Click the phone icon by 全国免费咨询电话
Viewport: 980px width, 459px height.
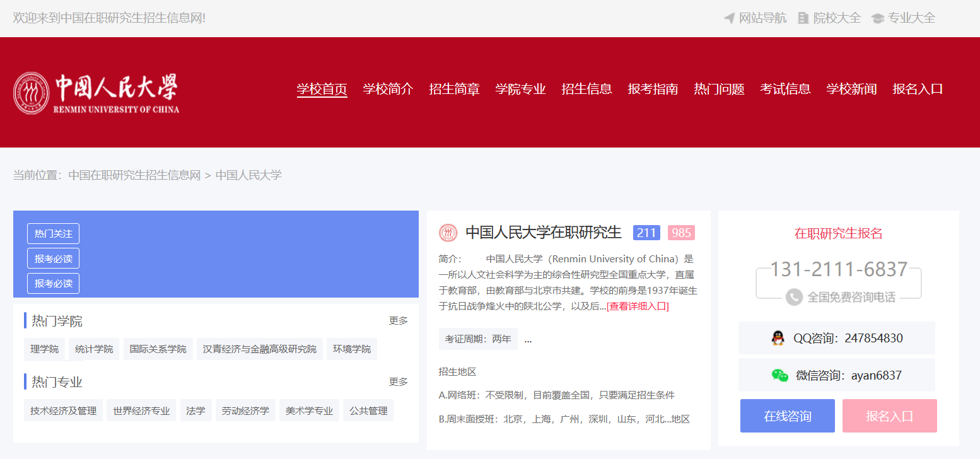pyautogui.click(x=794, y=297)
